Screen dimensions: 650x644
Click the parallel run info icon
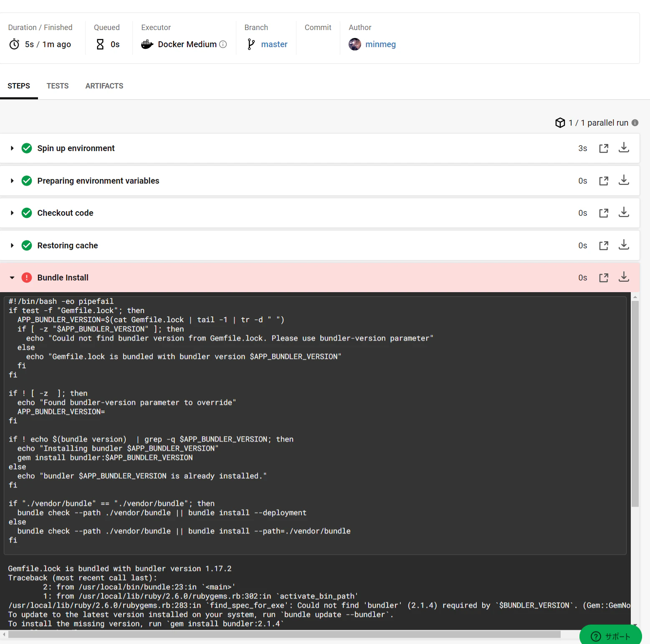[635, 123]
